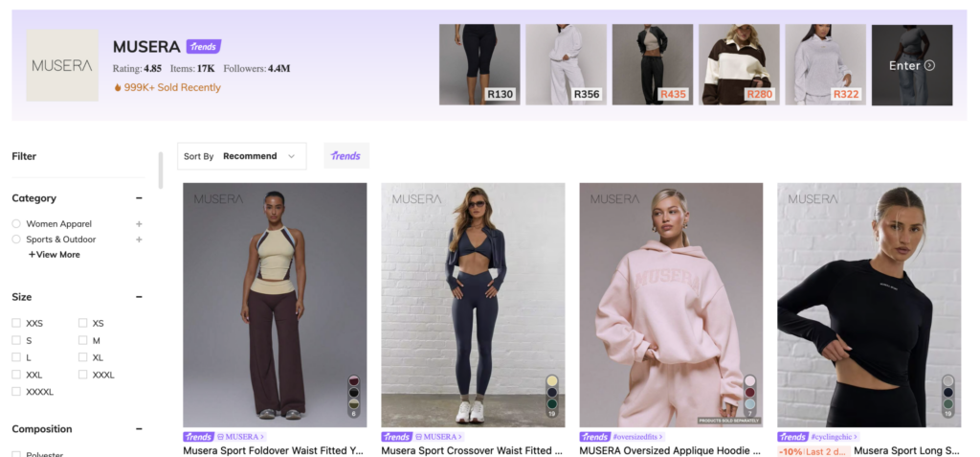Select navy swatch on Crossover Waist product
This screenshot has height=457, width=980.
point(552,392)
